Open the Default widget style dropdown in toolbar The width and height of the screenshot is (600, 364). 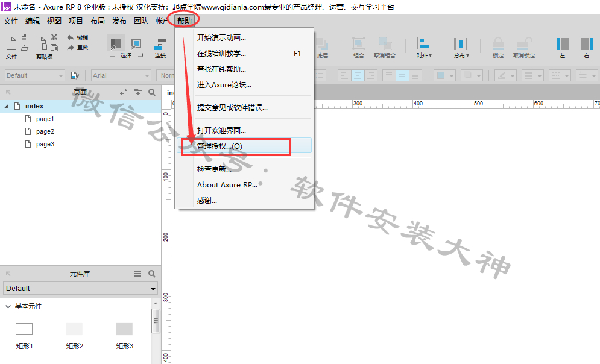pos(35,75)
